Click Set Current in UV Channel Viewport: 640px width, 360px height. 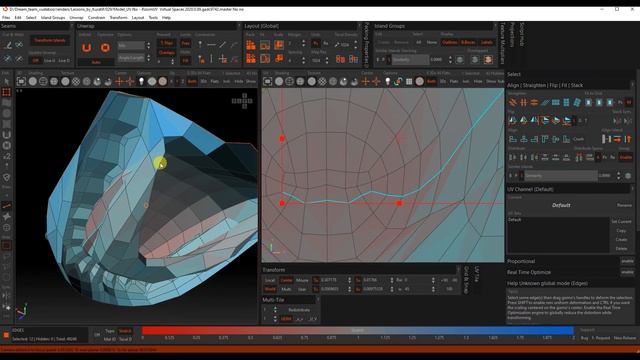[621, 222]
